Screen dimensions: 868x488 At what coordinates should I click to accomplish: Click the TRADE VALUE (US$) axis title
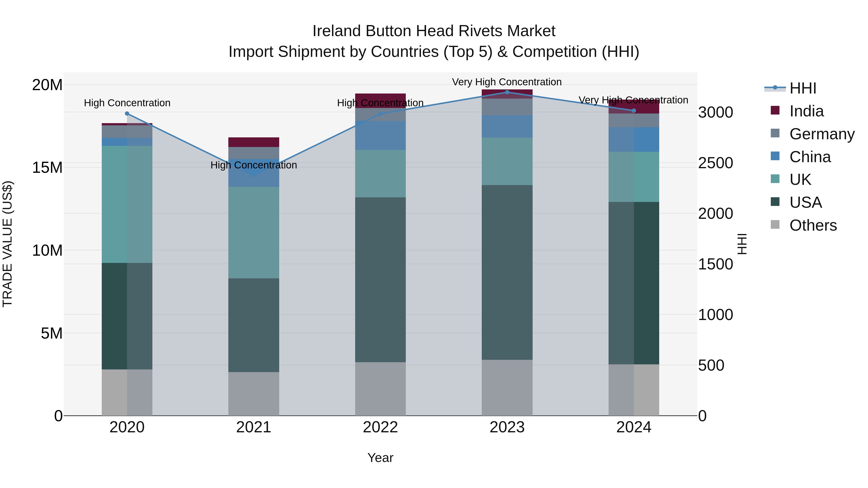pos(7,244)
